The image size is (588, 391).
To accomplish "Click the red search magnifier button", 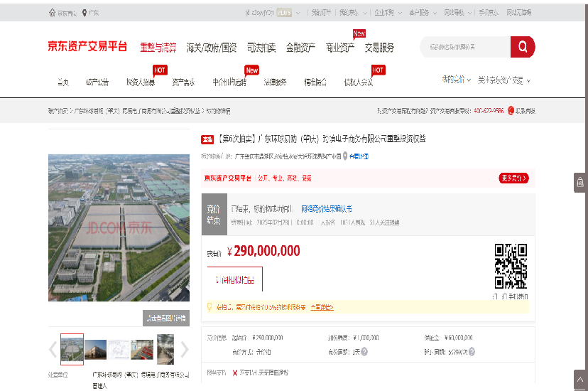I will [x=523, y=47].
